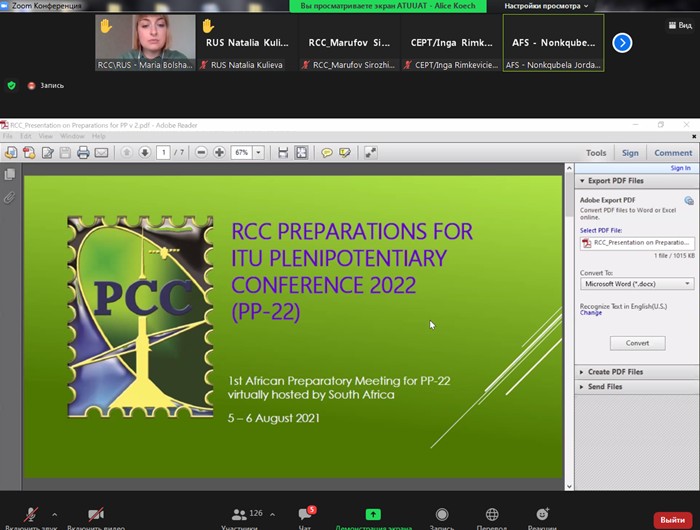Image resolution: width=700 pixels, height=530 pixels.
Task: Switch Reader to read mode fullscreen icon
Action: [x=371, y=153]
